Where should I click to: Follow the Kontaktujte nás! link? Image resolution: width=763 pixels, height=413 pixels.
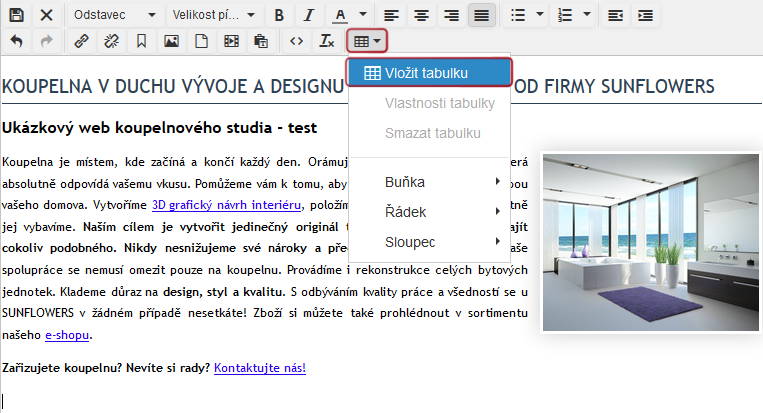pyautogui.click(x=259, y=368)
